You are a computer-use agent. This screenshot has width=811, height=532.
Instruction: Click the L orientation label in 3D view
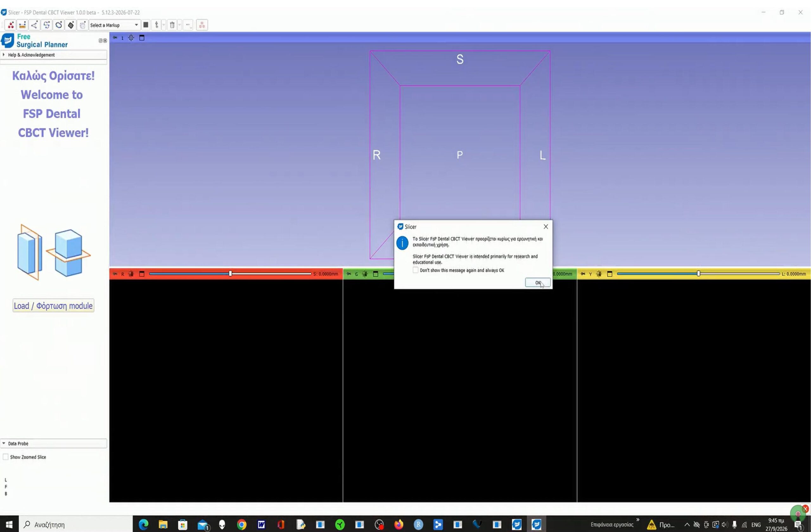coord(542,155)
